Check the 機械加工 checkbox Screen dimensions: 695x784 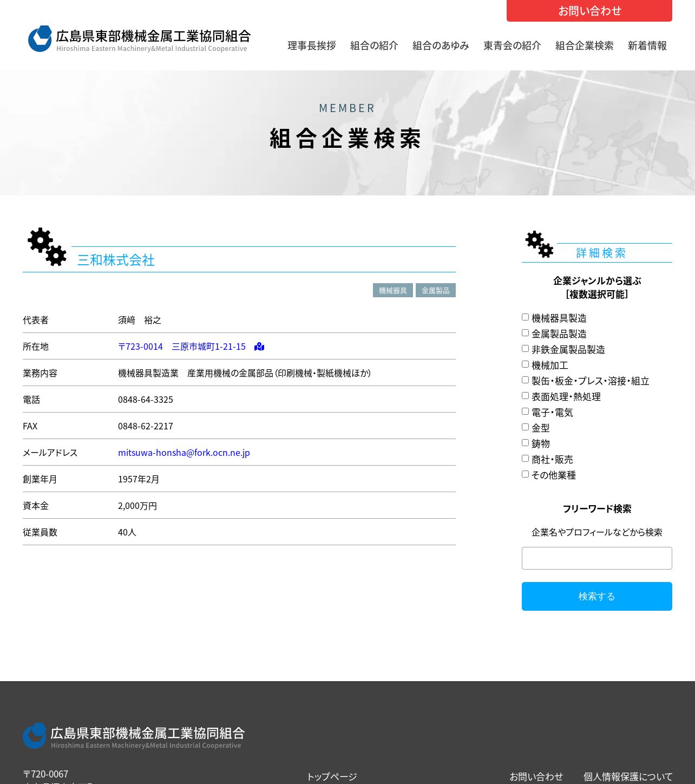(525, 364)
